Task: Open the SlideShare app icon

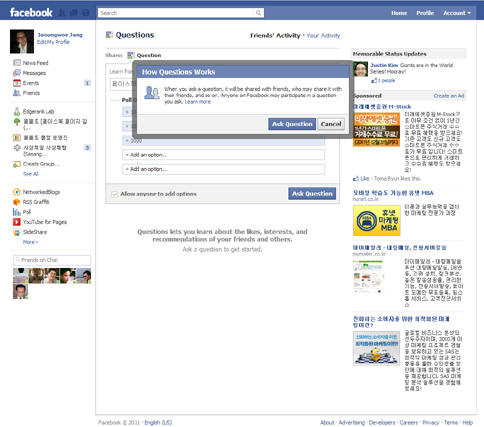Action: coord(17,232)
